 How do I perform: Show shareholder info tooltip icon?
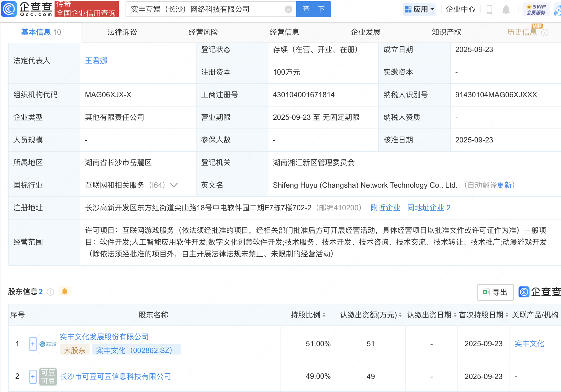click(51, 292)
